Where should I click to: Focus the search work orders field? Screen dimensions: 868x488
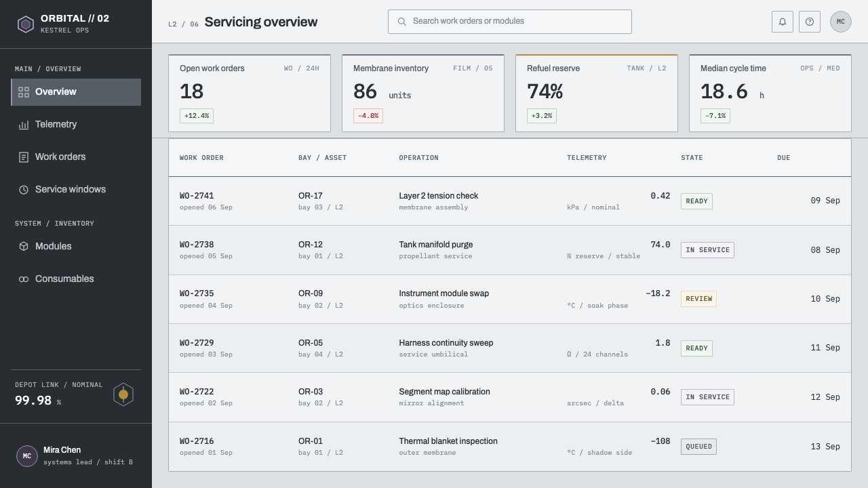[510, 22]
